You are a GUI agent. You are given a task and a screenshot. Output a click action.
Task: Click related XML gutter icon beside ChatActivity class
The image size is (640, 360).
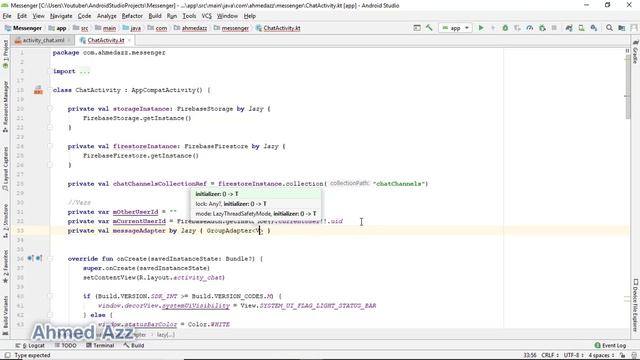[x=38, y=90]
